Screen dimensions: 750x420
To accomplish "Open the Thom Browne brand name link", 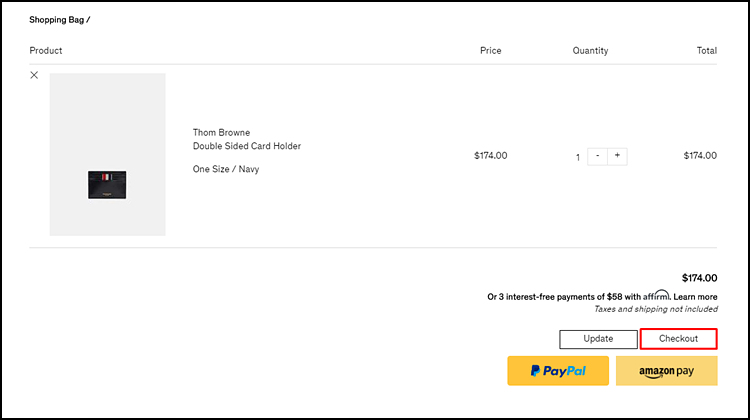I will [x=221, y=133].
